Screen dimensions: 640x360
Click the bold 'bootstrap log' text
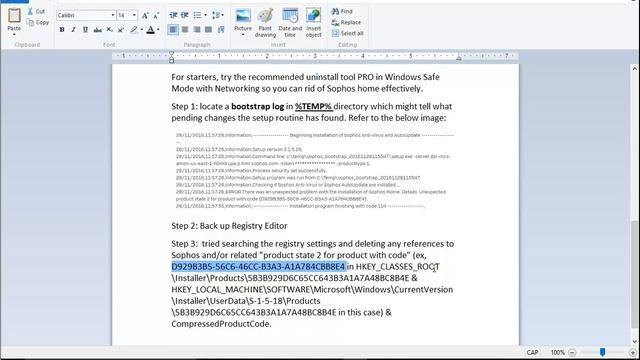coord(257,107)
